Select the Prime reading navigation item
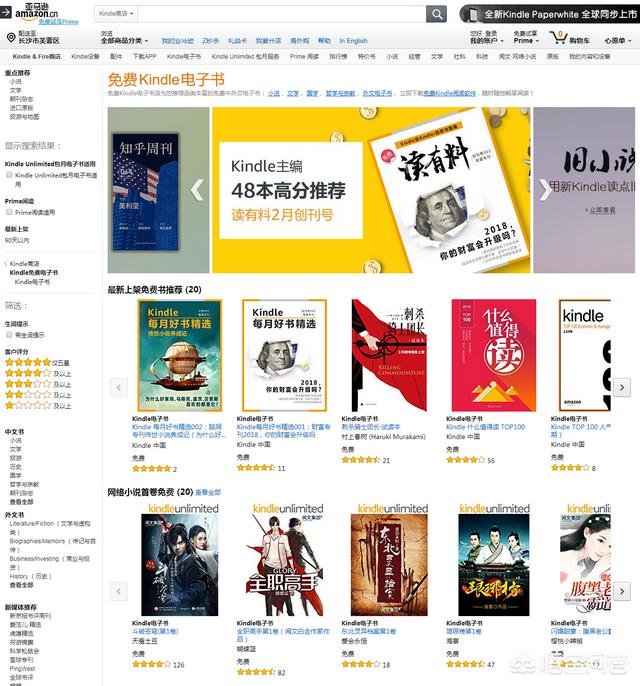640x686 pixels. pos(304,56)
